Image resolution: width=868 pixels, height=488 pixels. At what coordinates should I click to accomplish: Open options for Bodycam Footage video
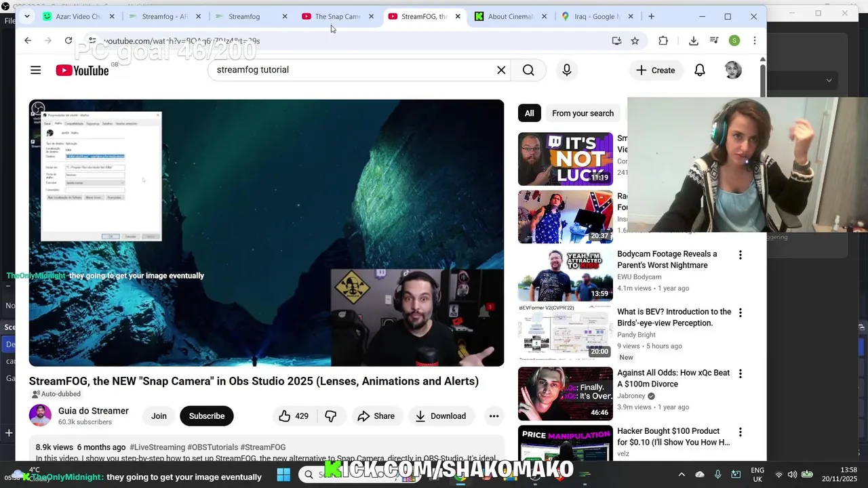pyautogui.click(x=740, y=255)
